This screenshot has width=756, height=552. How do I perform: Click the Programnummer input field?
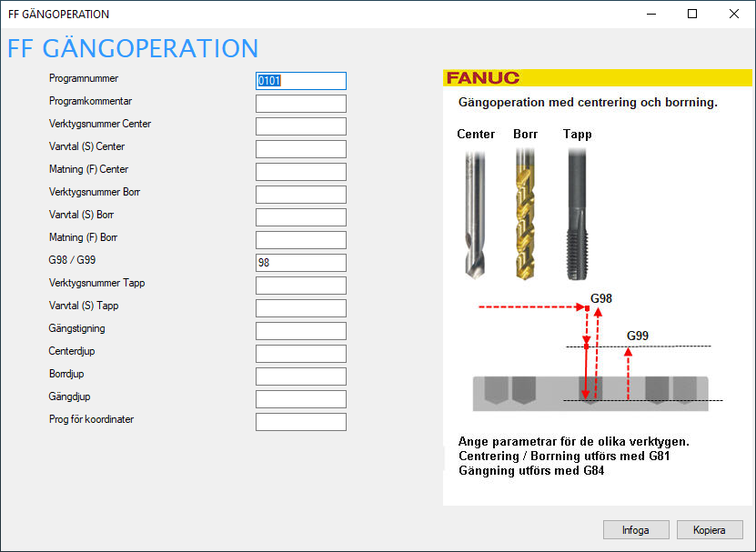point(301,81)
